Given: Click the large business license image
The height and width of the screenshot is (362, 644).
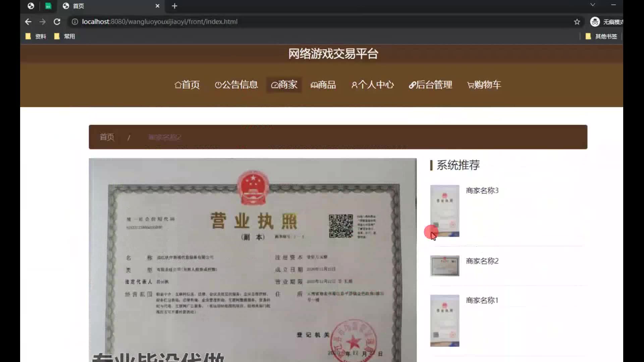Looking at the screenshot, I should pos(253,260).
